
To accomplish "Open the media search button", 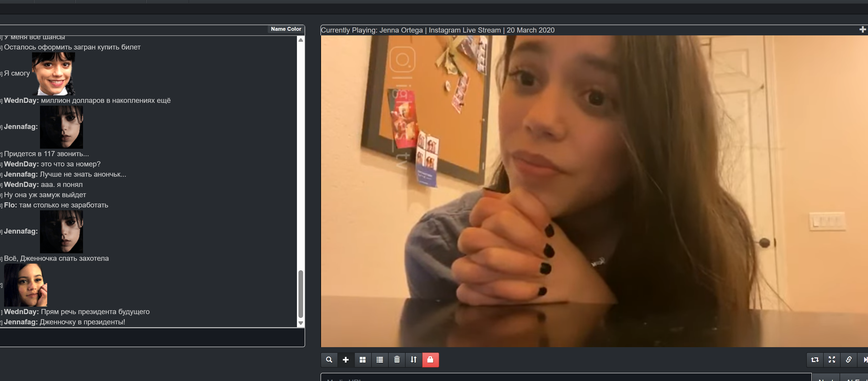I will point(329,360).
